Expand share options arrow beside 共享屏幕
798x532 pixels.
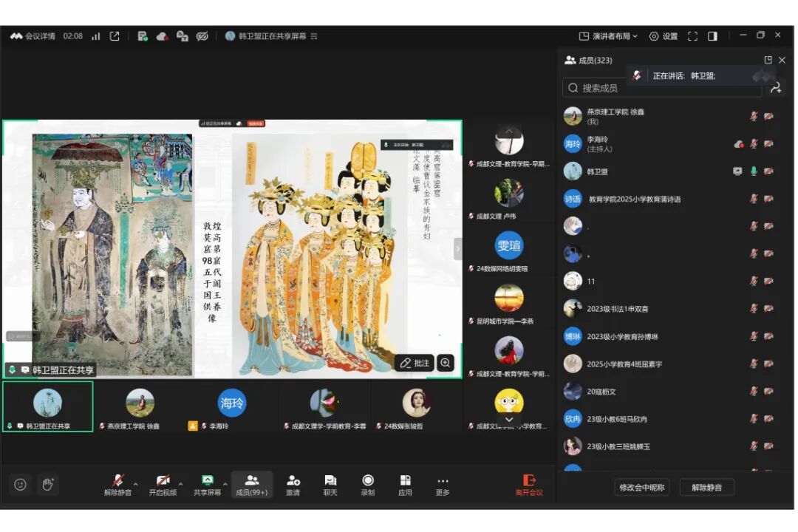(225, 484)
